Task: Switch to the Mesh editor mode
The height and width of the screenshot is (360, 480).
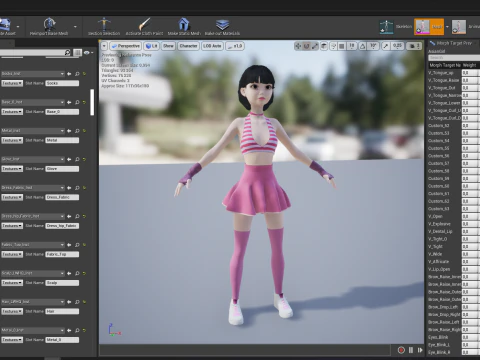Action: 429,27
